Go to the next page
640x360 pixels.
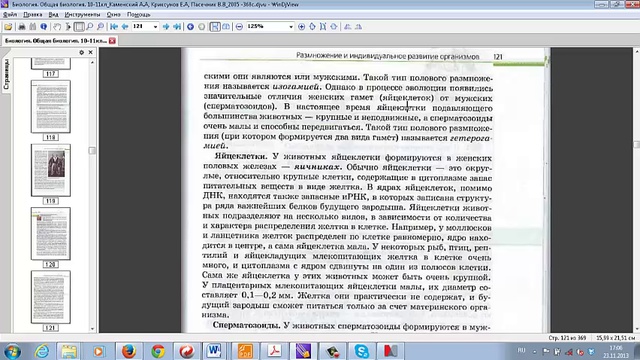166,27
